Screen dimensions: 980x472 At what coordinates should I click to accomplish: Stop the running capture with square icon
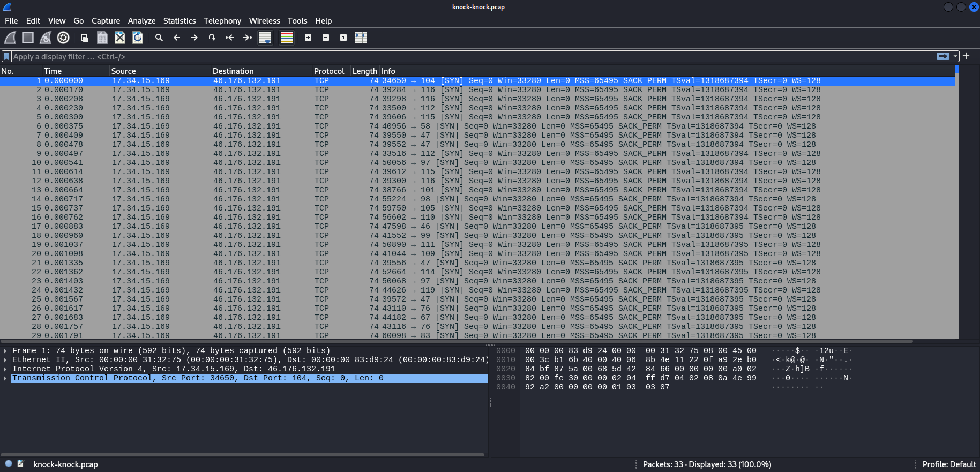28,38
